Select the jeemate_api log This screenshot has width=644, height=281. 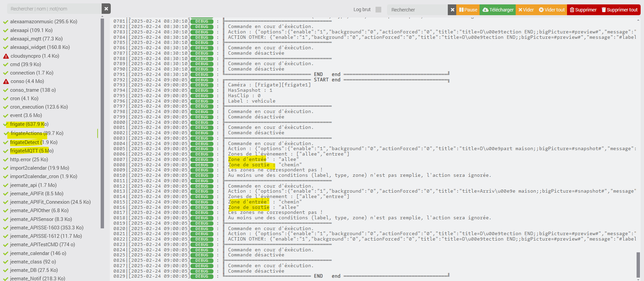pos(33,185)
